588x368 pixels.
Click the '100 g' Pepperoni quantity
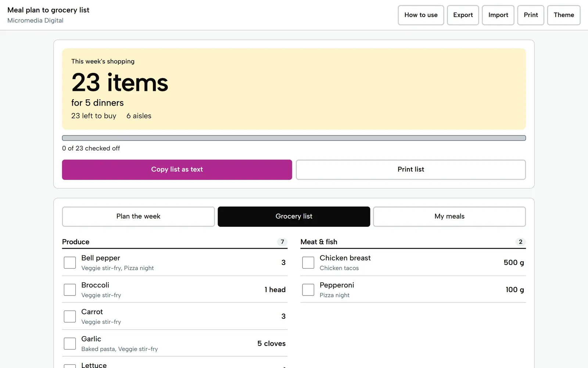[515, 290]
